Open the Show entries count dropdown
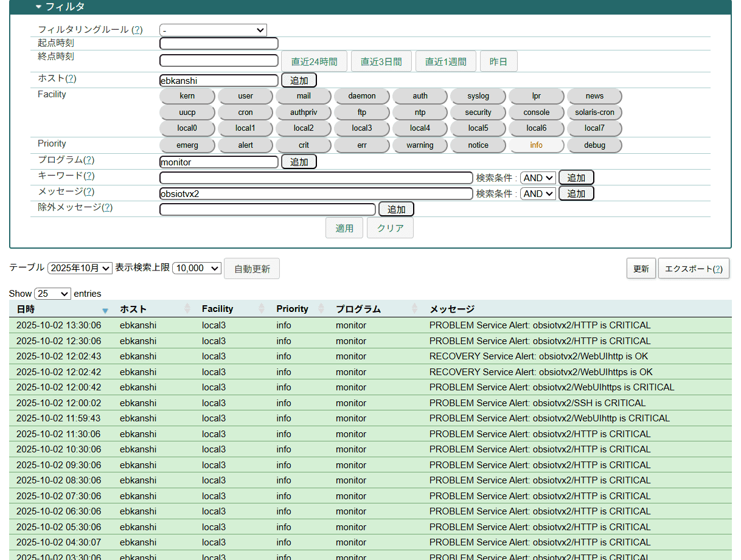The width and height of the screenshot is (741, 560). [53, 294]
